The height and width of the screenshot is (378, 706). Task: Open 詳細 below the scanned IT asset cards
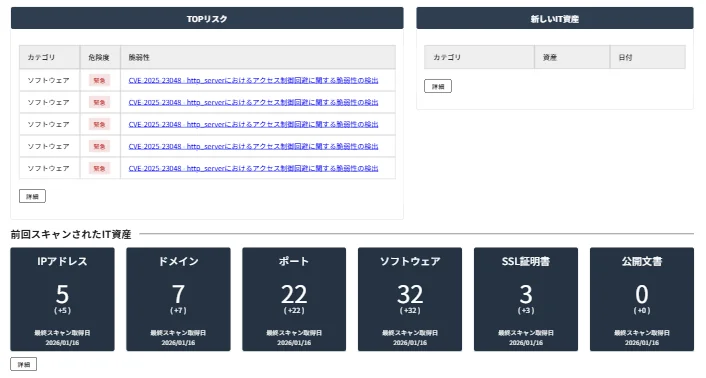click(x=23, y=364)
